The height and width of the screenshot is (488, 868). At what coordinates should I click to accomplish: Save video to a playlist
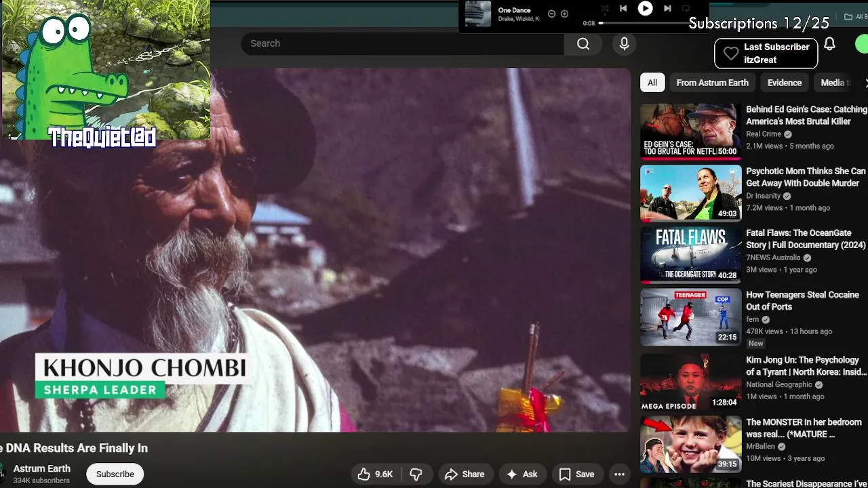577,474
